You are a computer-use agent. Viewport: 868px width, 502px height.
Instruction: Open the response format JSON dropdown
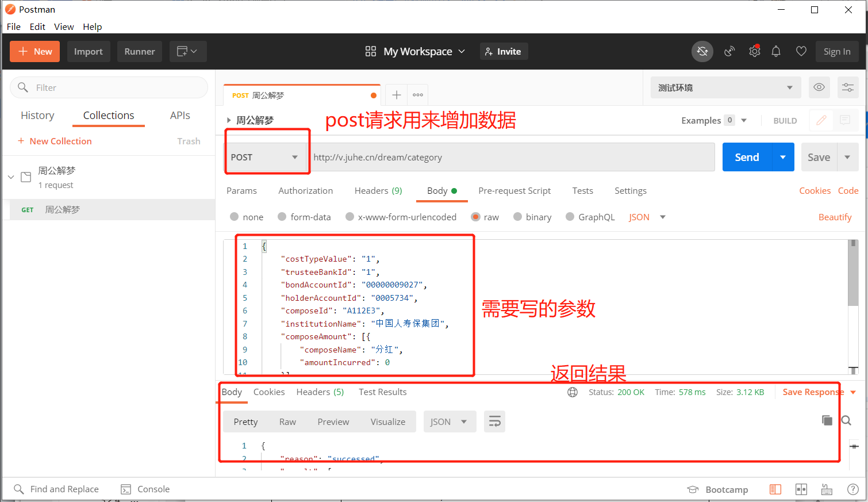click(450, 421)
